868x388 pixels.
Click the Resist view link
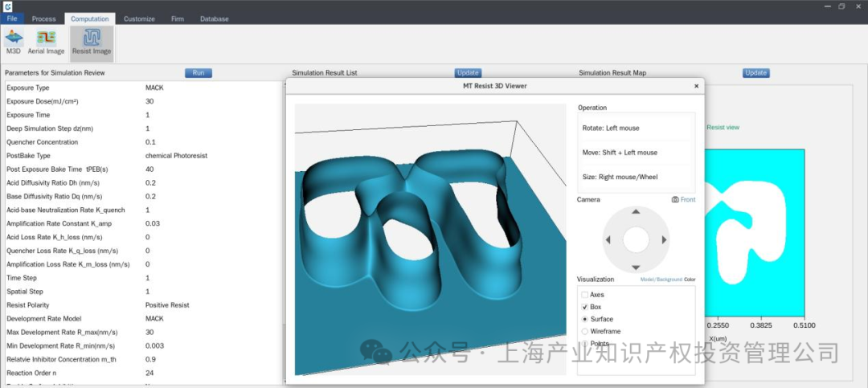[723, 127]
